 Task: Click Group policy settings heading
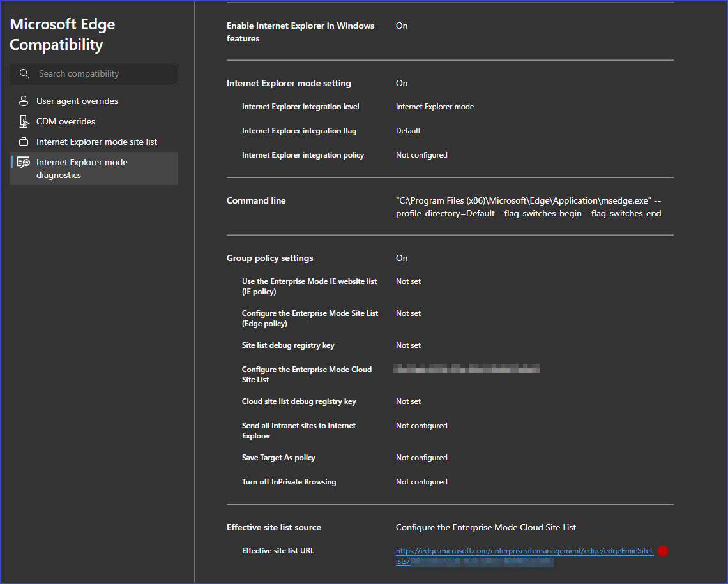click(269, 258)
